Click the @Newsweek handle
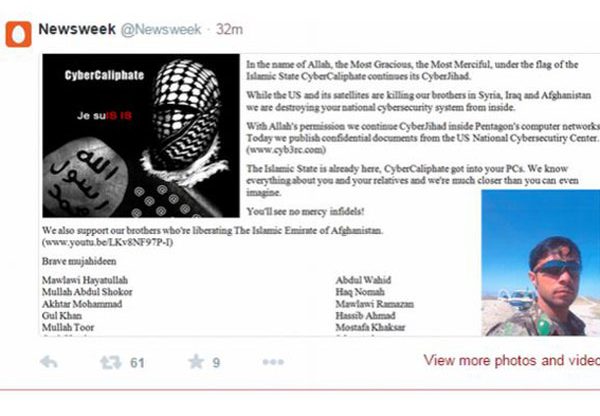 point(161,29)
